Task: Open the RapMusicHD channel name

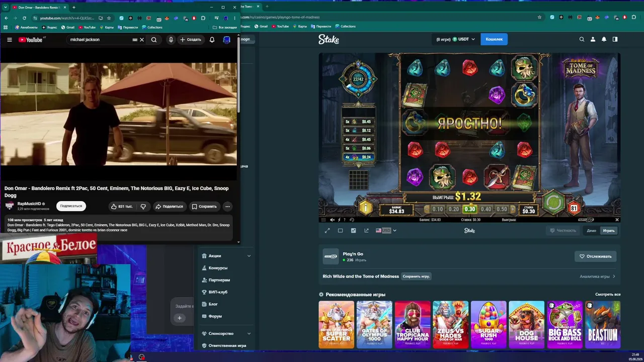Action: click(29, 204)
